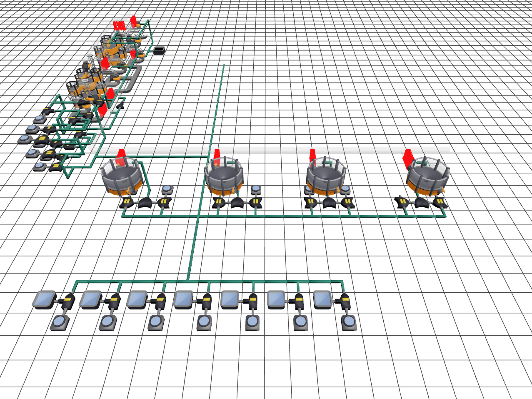Click the round disc right of the second vat

coord(256,189)
